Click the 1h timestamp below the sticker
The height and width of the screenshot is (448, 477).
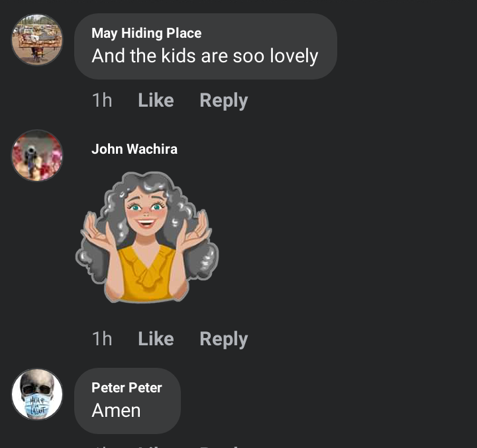102,339
